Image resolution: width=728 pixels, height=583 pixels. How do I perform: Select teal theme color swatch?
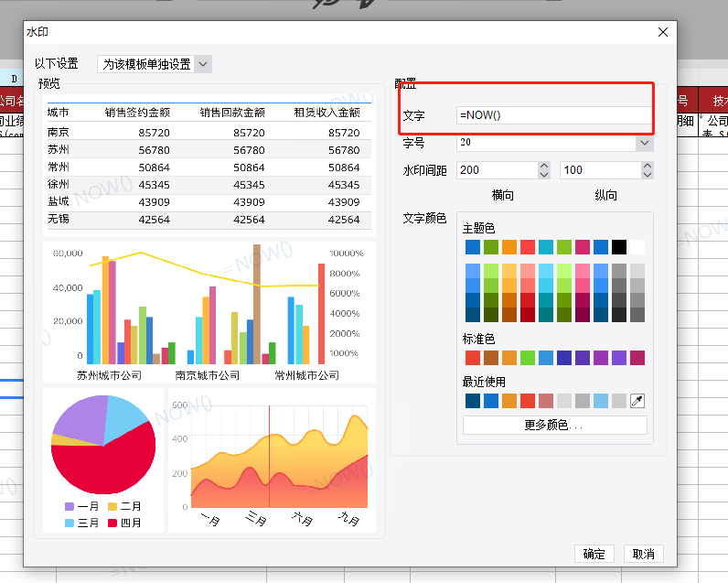[546, 247]
